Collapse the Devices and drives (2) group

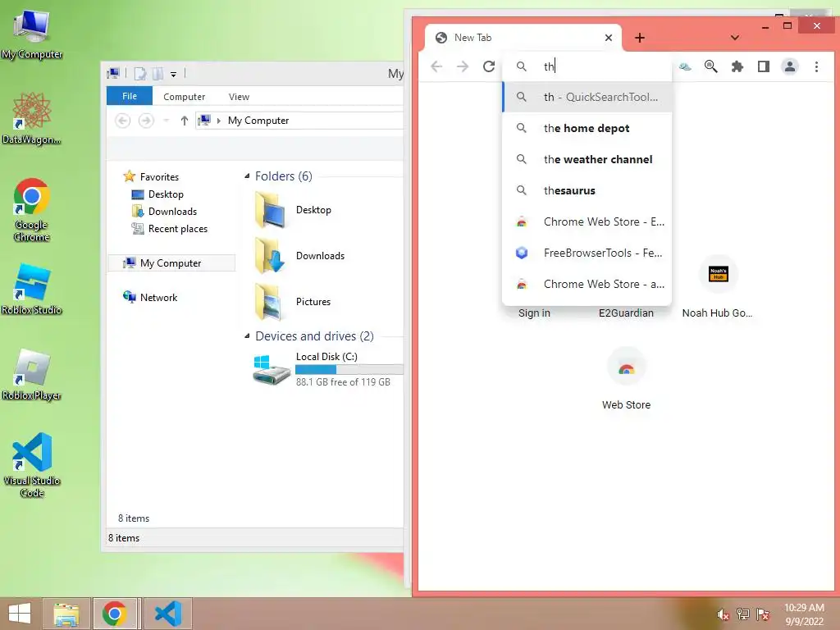[x=247, y=336]
